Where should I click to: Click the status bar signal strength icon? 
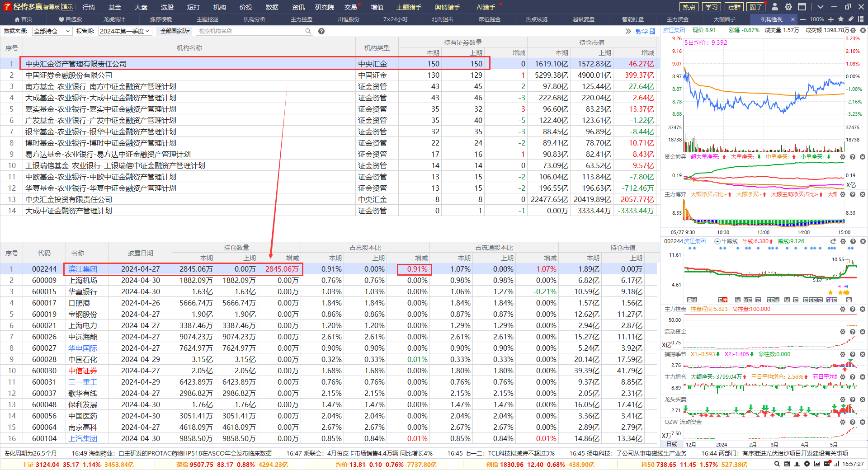tap(837, 464)
